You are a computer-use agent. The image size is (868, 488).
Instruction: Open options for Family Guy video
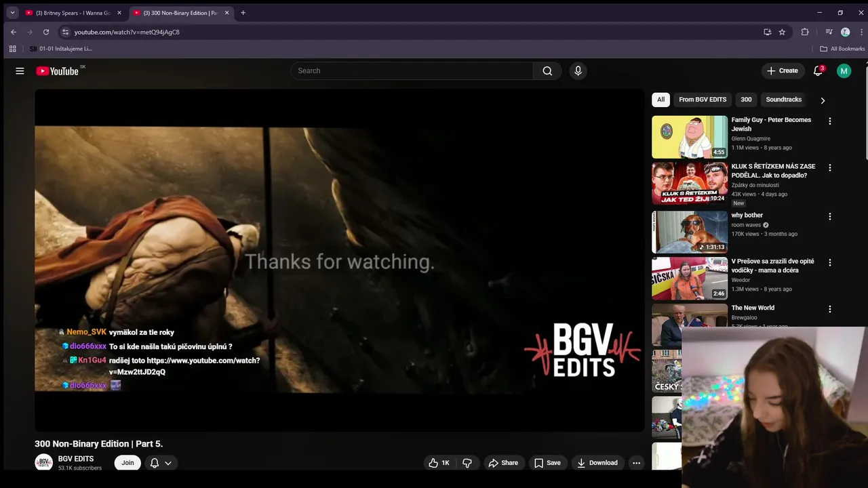coord(829,121)
